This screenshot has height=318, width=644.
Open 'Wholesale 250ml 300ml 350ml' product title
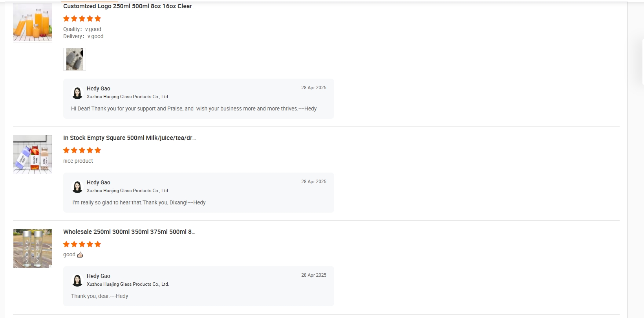(129, 232)
